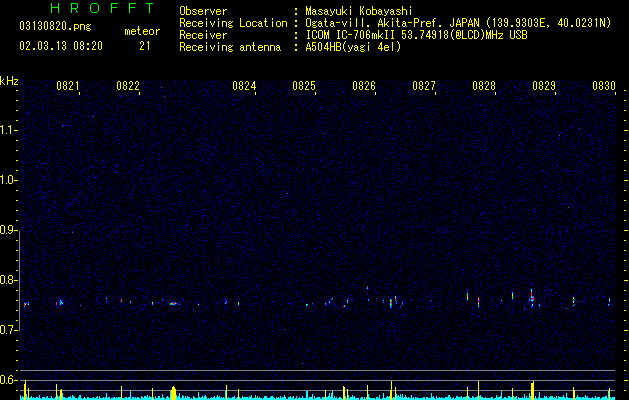
Task: Click the 0824 time marker
Action: pyautogui.click(x=244, y=86)
